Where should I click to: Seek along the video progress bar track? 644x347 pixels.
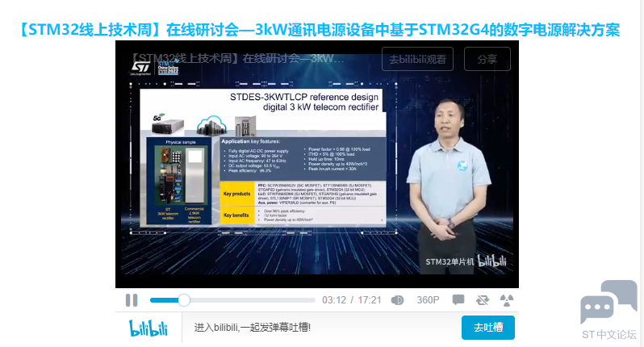point(232,300)
